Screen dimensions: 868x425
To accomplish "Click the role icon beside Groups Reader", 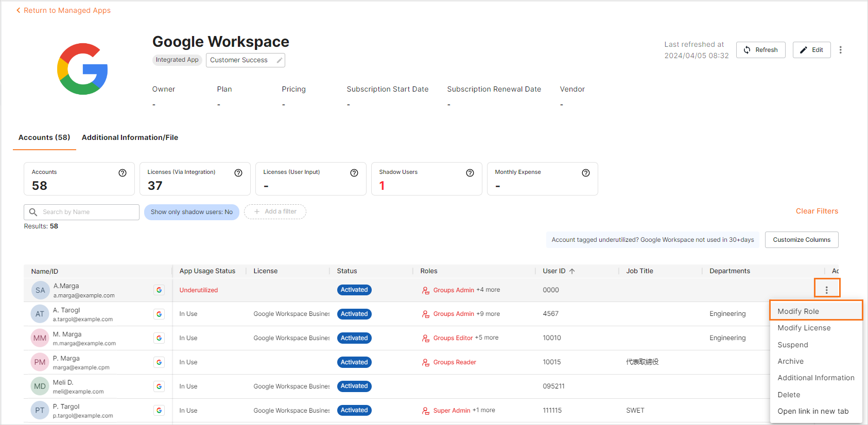I will click(426, 363).
